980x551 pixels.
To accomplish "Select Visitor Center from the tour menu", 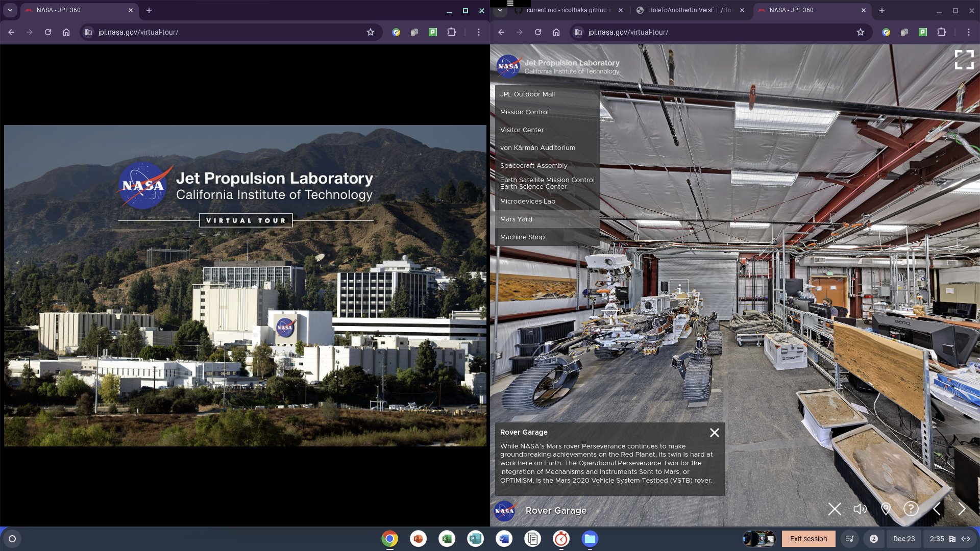I will click(547, 130).
